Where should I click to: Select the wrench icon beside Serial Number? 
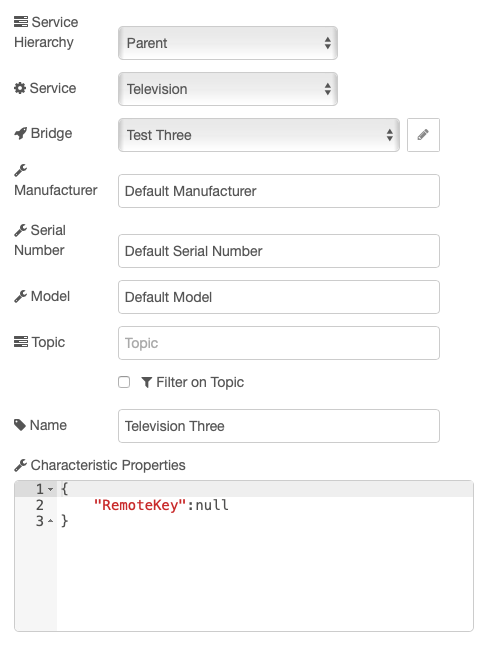tap(20, 230)
